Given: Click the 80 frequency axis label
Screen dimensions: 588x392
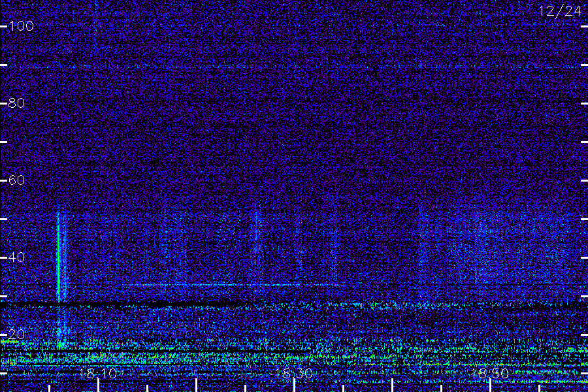Looking at the screenshot, I should pyautogui.click(x=16, y=103).
